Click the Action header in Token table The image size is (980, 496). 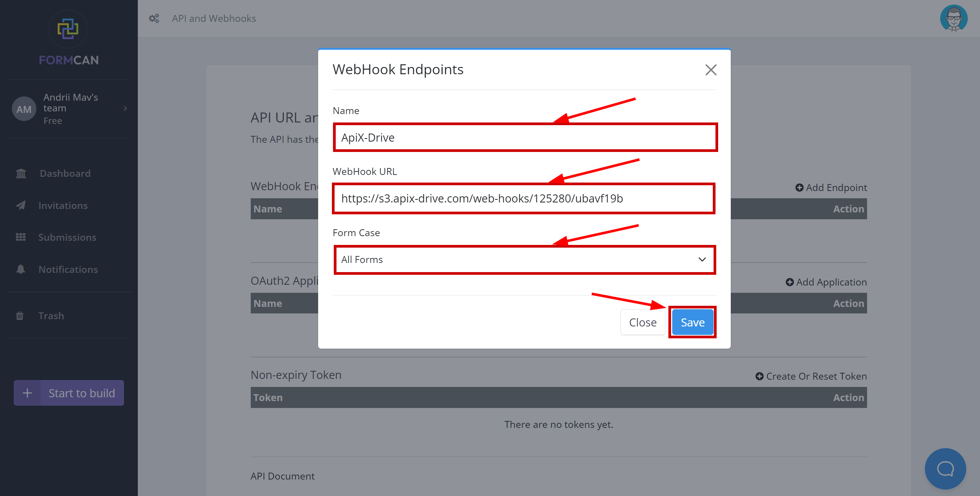coord(849,398)
